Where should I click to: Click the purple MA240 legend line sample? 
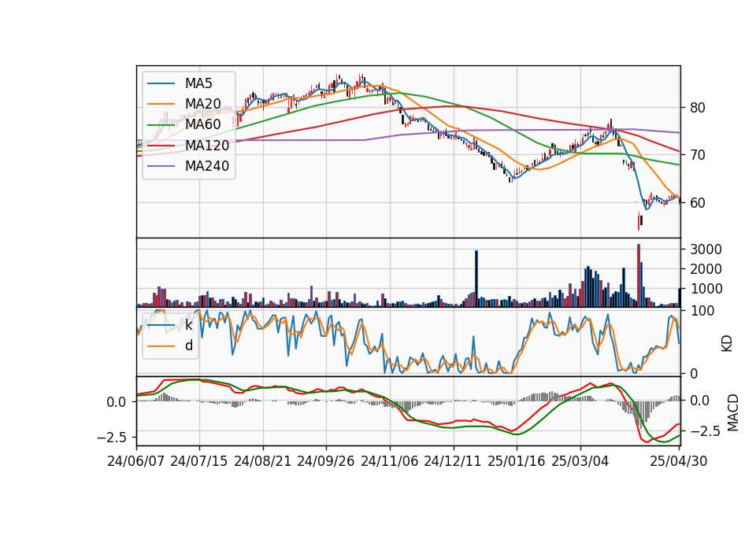[161, 166]
